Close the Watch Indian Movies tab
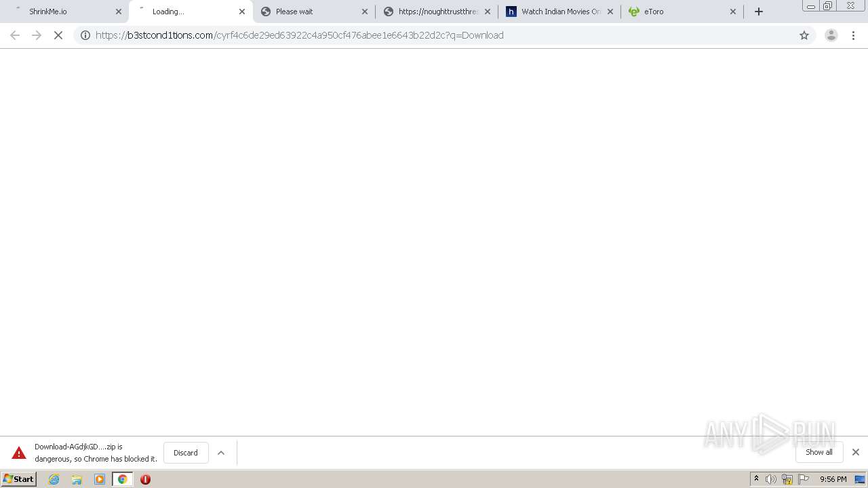868x488 pixels. 610,12
